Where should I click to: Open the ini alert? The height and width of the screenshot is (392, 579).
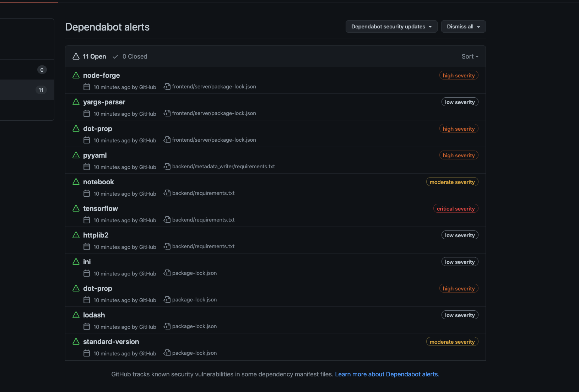(87, 262)
